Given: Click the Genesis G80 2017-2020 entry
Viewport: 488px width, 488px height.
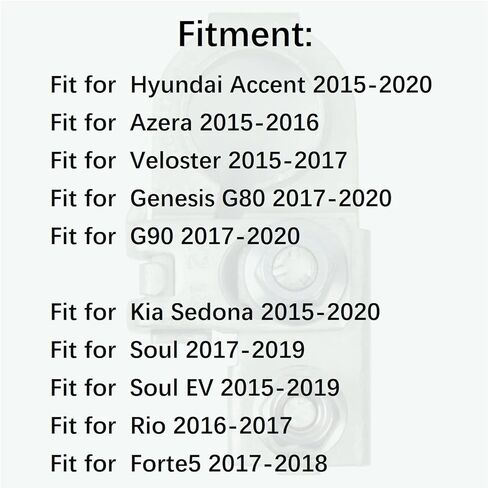Looking at the screenshot, I should (221, 198).
